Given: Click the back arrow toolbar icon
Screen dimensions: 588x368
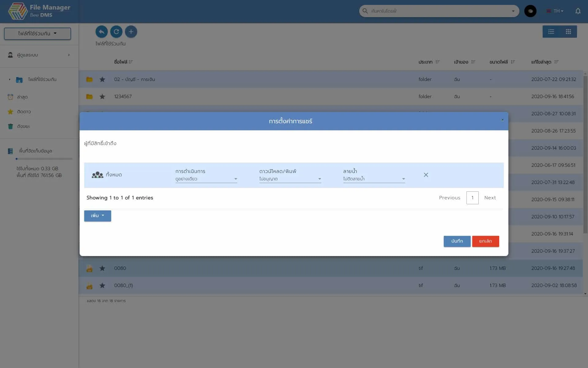Looking at the screenshot, I should [101, 32].
